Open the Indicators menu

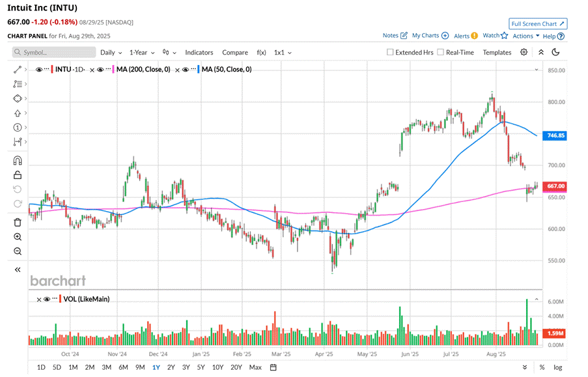(199, 53)
